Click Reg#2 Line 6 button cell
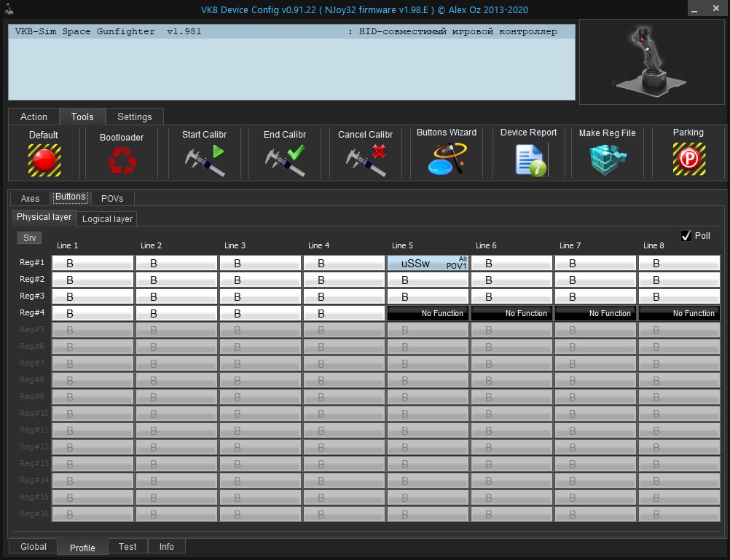 [x=511, y=280]
